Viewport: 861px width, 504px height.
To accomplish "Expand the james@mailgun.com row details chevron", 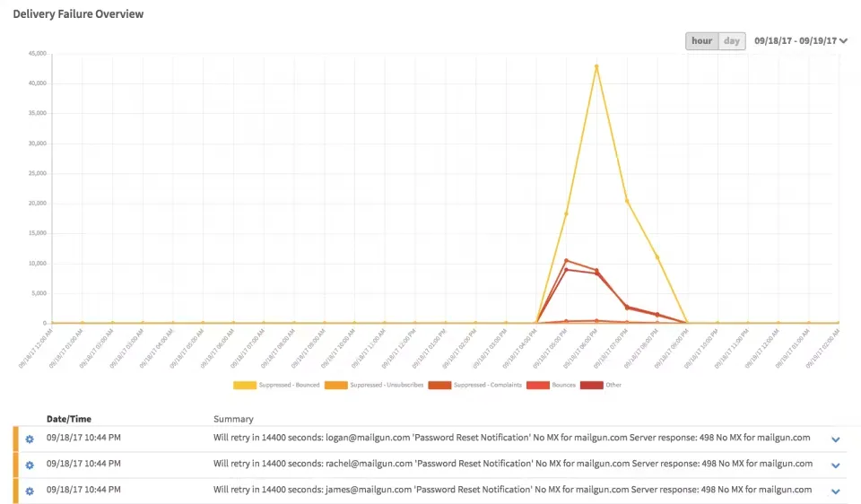I will [836, 491].
